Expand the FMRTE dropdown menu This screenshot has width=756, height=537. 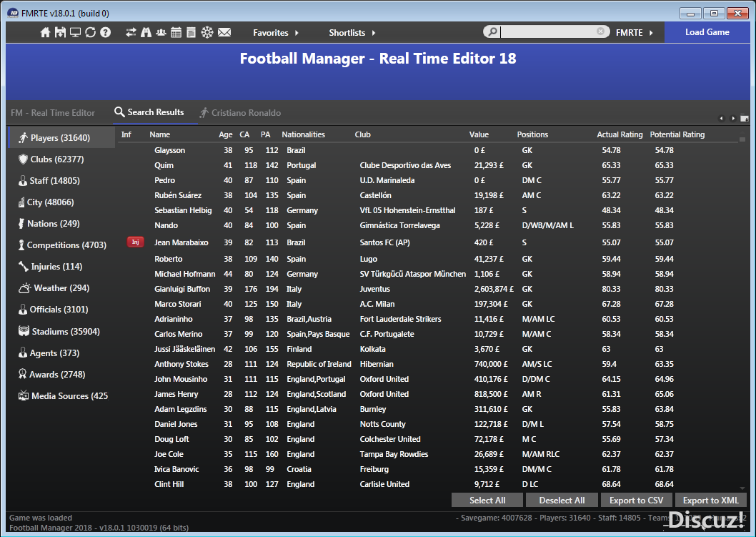click(x=635, y=33)
